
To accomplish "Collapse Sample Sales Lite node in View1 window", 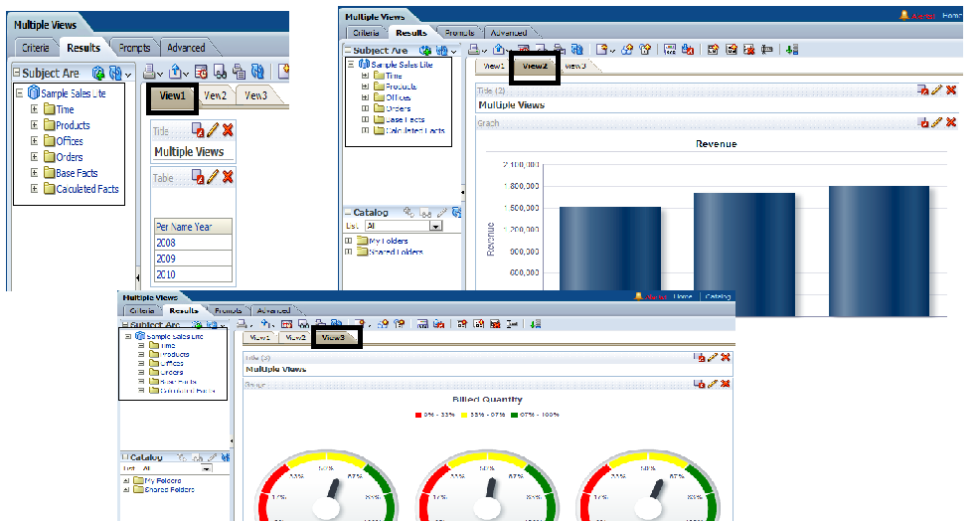I will 19,92.
